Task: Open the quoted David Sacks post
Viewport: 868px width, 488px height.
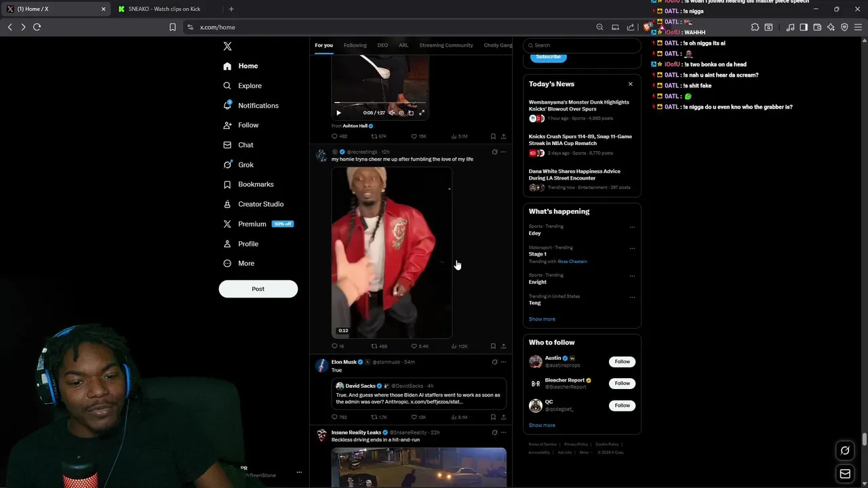Action: coord(419,394)
